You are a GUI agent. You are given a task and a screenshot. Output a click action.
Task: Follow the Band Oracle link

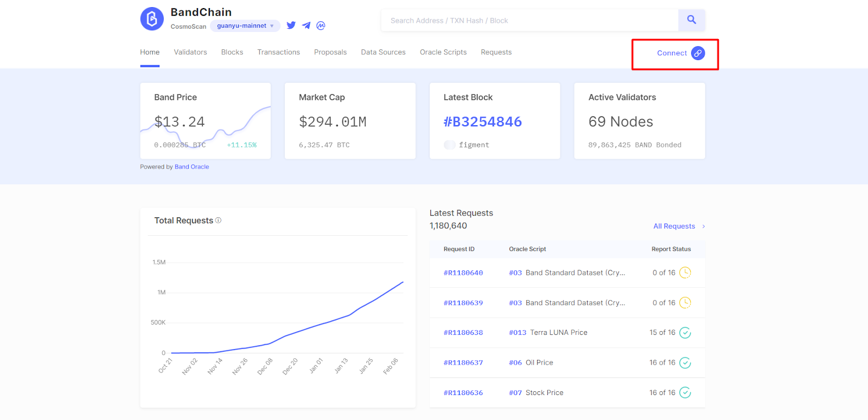coord(192,167)
